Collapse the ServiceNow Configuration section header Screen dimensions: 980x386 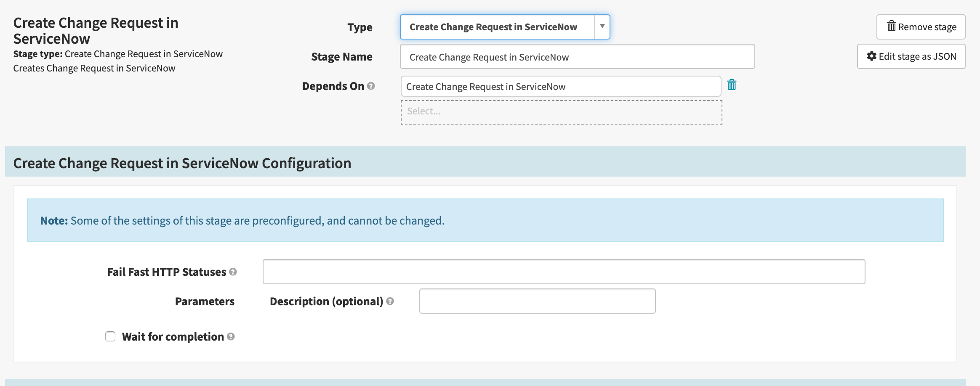tap(182, 163)
